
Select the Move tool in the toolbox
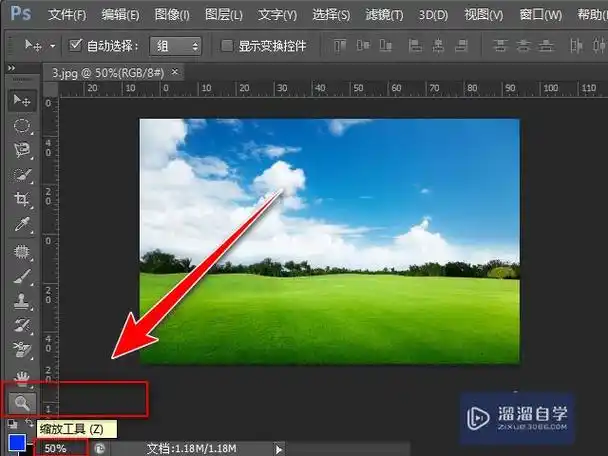tap(22, 101)
